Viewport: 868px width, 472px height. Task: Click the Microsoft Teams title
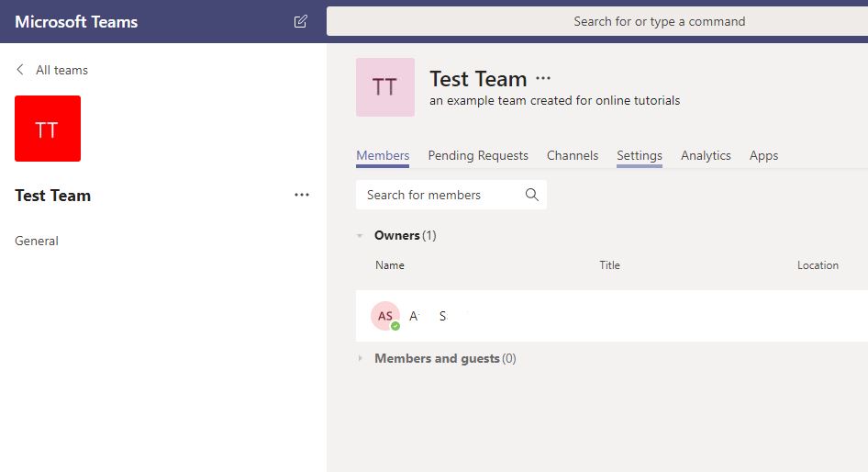click(x=76, y=22)
